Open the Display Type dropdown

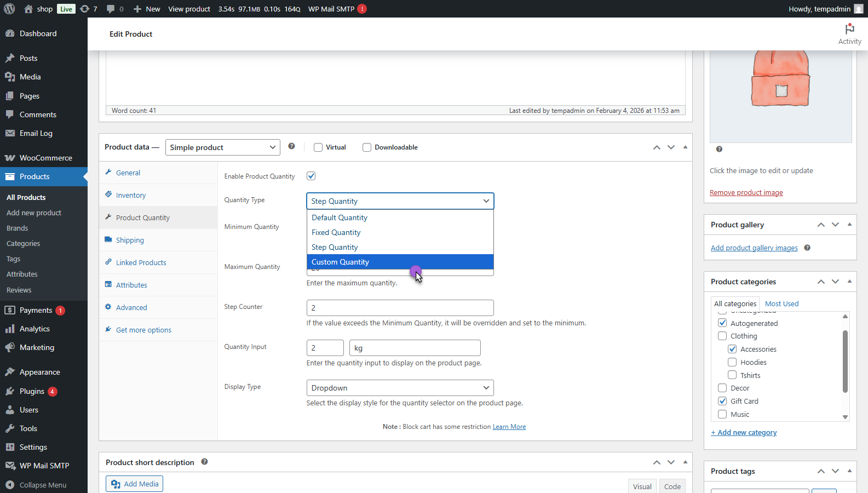click(400, 388)
